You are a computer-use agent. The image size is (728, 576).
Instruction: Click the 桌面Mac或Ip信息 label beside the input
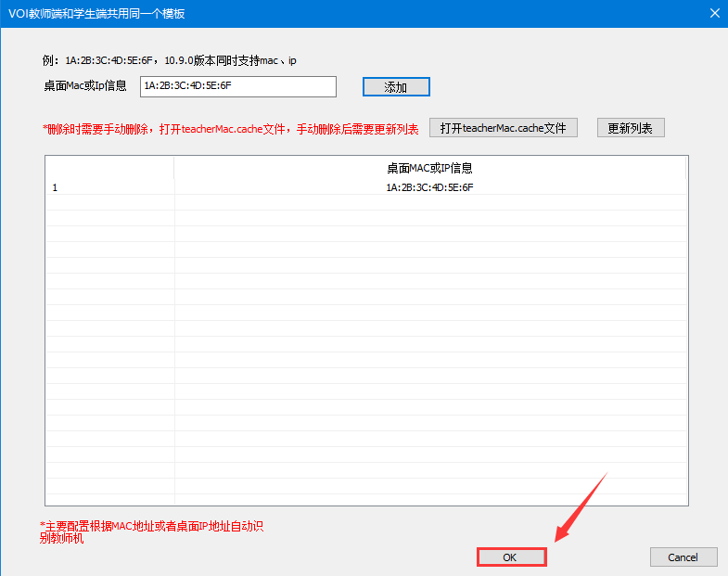pos(84,86)
